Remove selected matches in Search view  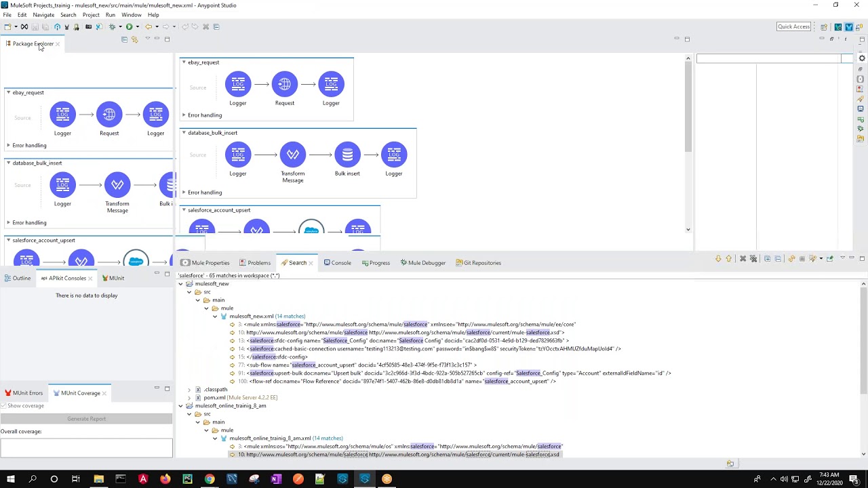click(743, 258)
